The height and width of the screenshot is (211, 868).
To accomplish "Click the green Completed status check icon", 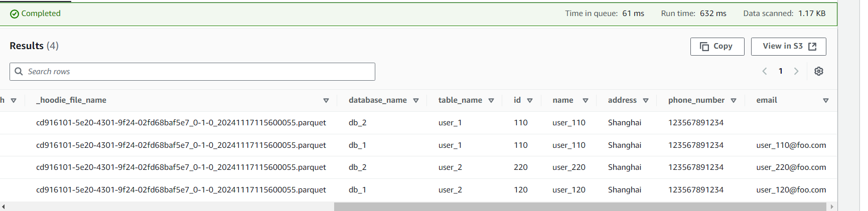I will 15,14.
